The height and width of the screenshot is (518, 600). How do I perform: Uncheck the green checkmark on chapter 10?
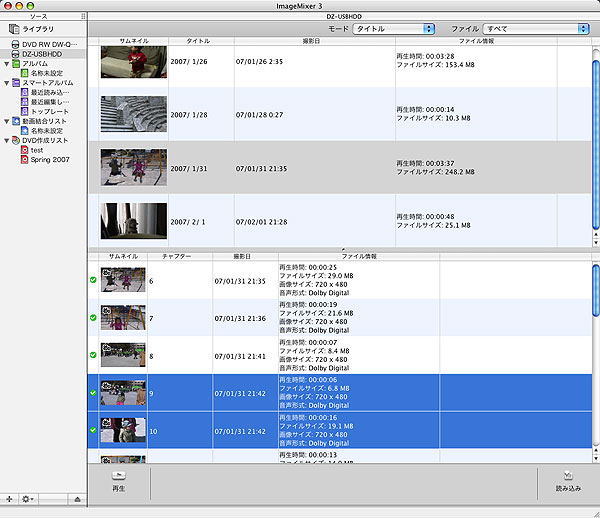(x=93, y=430)
